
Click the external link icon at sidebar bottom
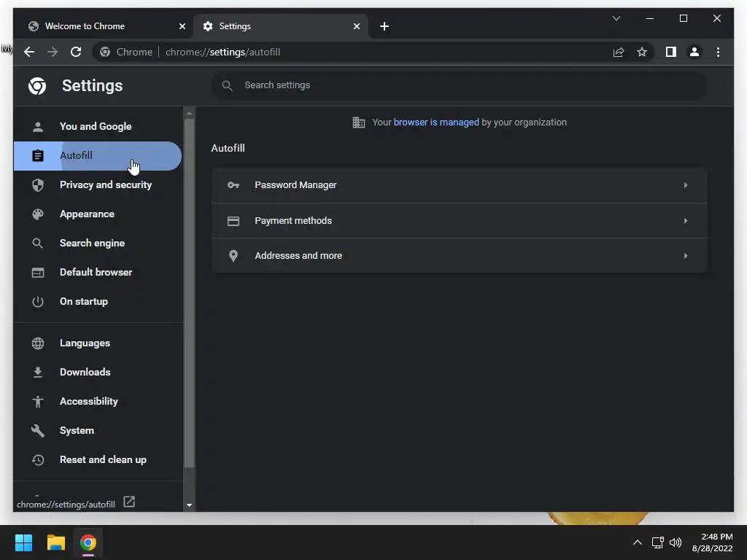coord(129,502)
